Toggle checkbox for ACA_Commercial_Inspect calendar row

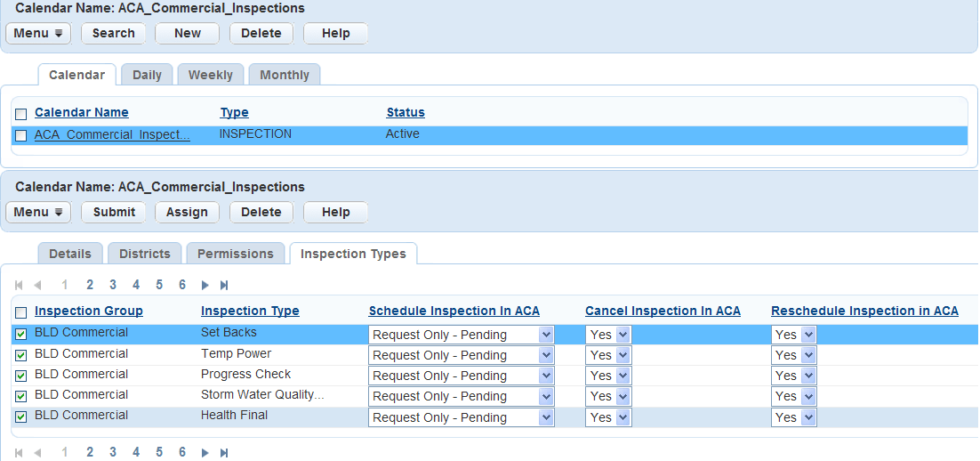click(21, 135)
